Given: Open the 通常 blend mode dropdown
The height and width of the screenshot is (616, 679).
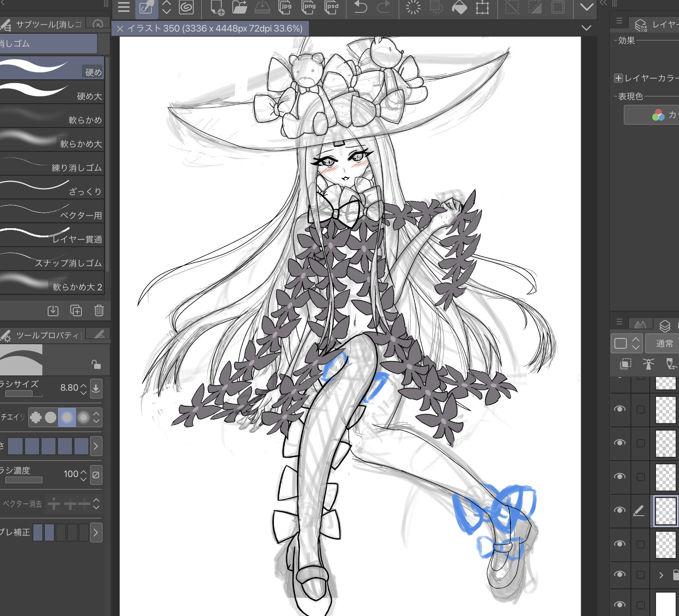Looking at the screenshot, I should [663, 343].
